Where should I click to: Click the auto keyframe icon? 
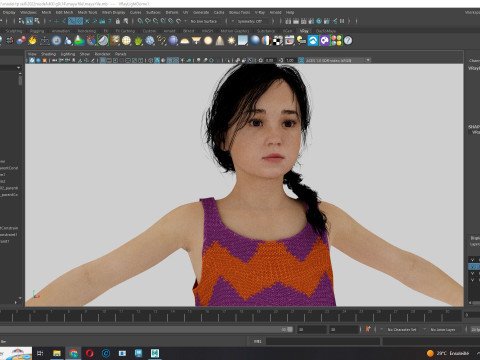pyautogui.click(x=368, y=329)
